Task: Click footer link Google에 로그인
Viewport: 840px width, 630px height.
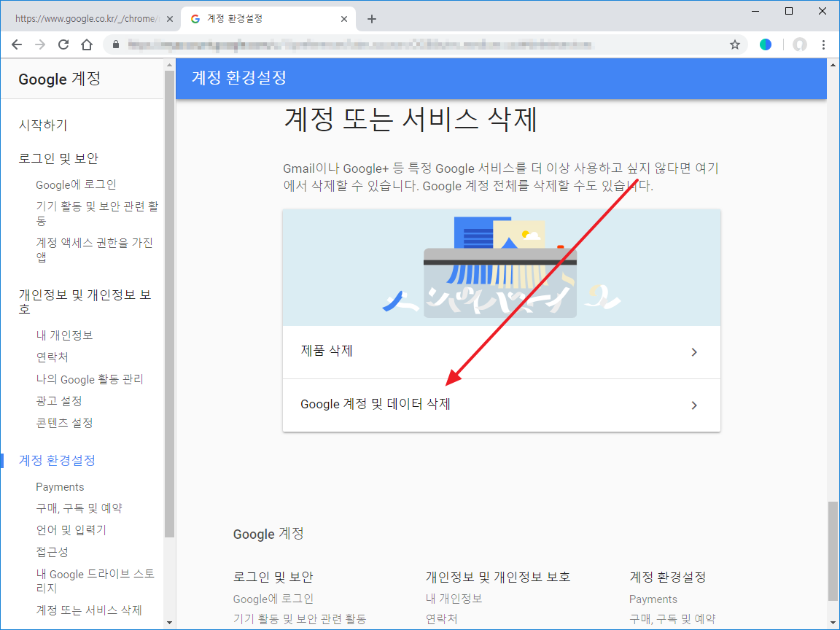Action: pyautogui.click(x=273, y=599)
